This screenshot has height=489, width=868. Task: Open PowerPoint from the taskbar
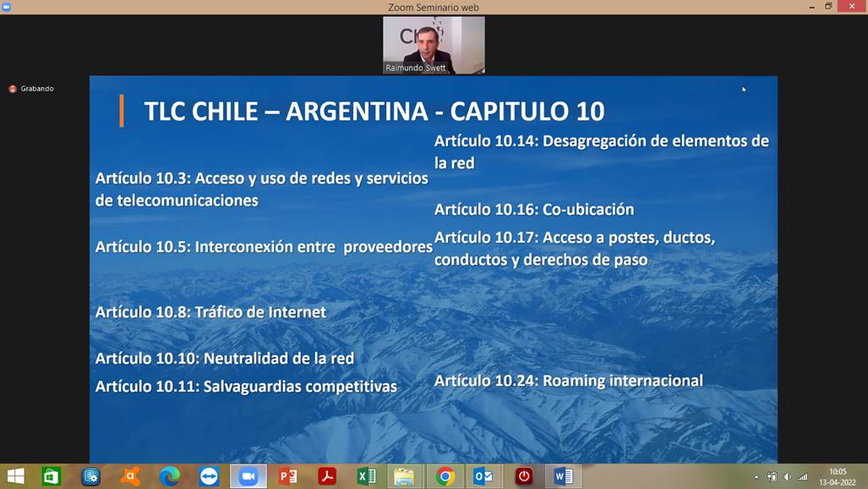[288, 476]
